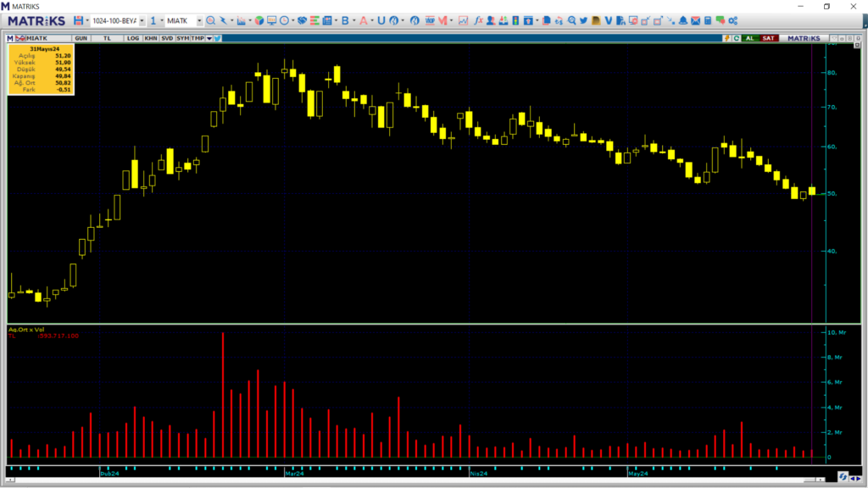The height and width of the screenshot is (488, 868).
Task: Open the settings gears icon
Action: 733,20
